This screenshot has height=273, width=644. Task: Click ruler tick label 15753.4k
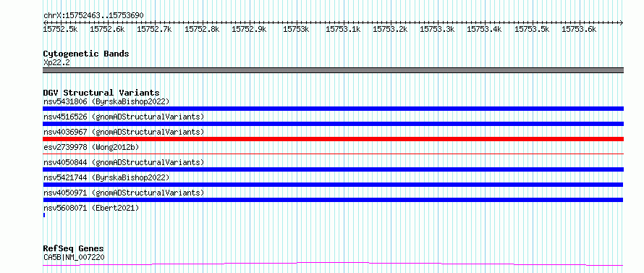tap(485, 29)
